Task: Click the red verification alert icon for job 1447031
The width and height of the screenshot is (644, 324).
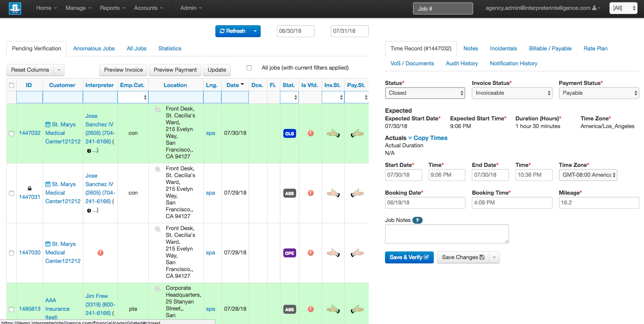Action: pos(311,193)
